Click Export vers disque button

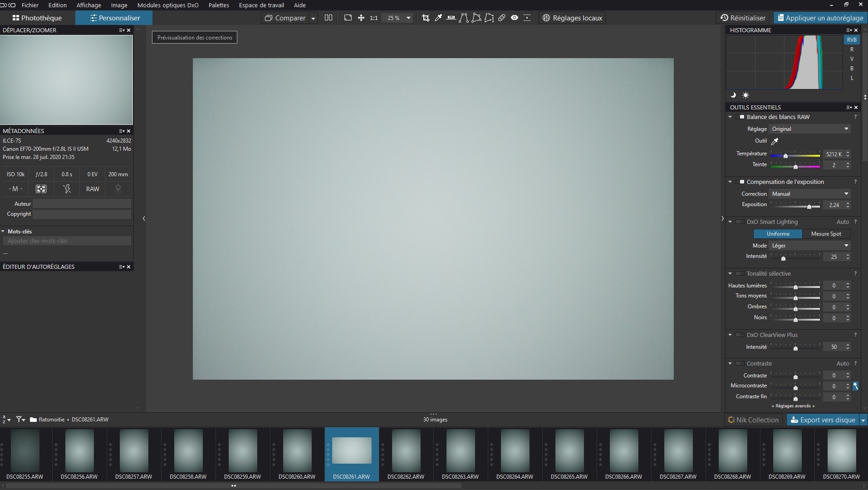point(823,420)
